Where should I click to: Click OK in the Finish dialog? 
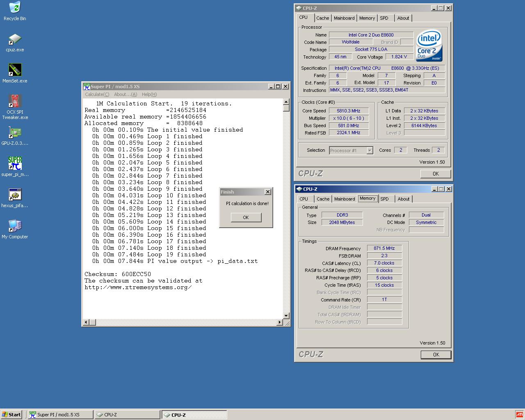246,217
